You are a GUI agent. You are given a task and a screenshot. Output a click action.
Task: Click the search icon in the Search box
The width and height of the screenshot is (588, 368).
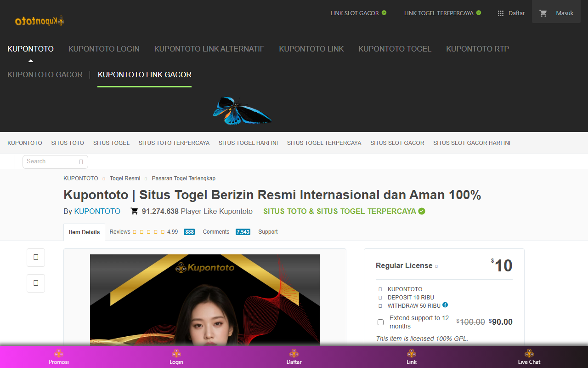tap(81, 162)
